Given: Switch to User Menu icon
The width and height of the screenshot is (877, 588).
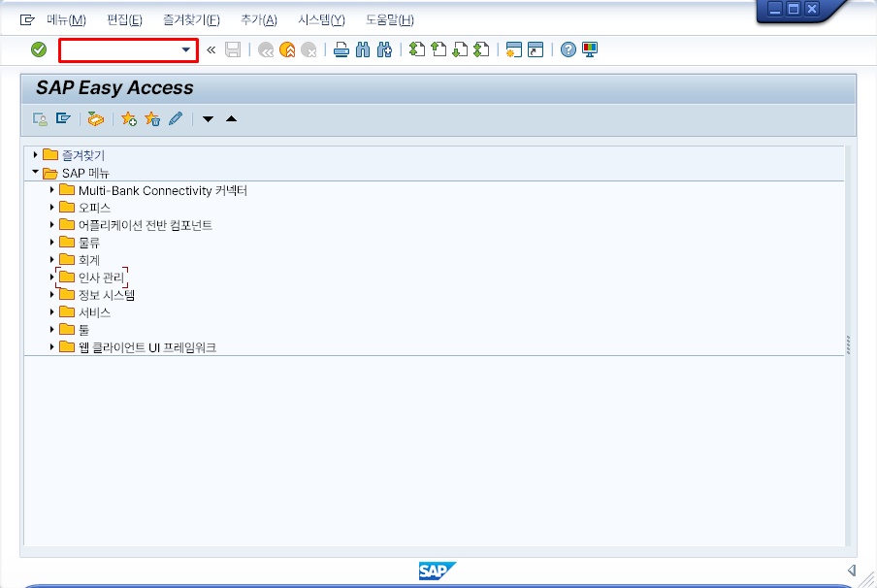Looking at the screenshot, I should point(40,118).
